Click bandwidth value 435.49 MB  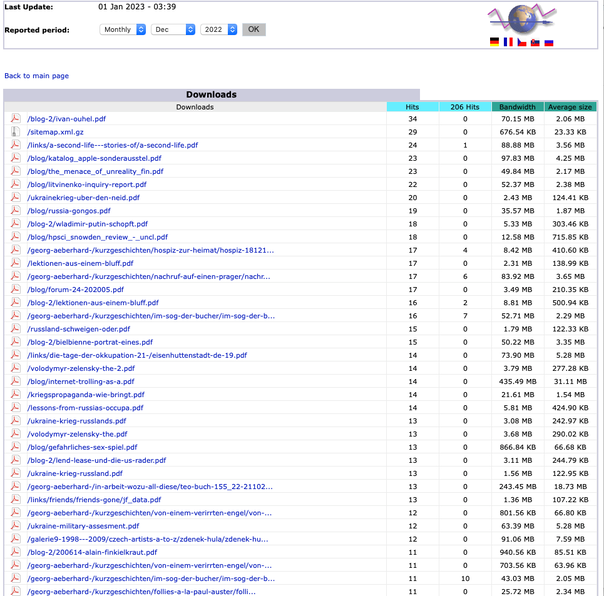(x=517, y=381)
